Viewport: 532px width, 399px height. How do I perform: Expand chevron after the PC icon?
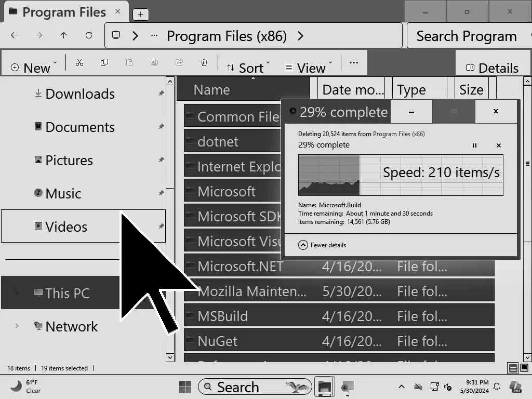click(x=135, y=36)
